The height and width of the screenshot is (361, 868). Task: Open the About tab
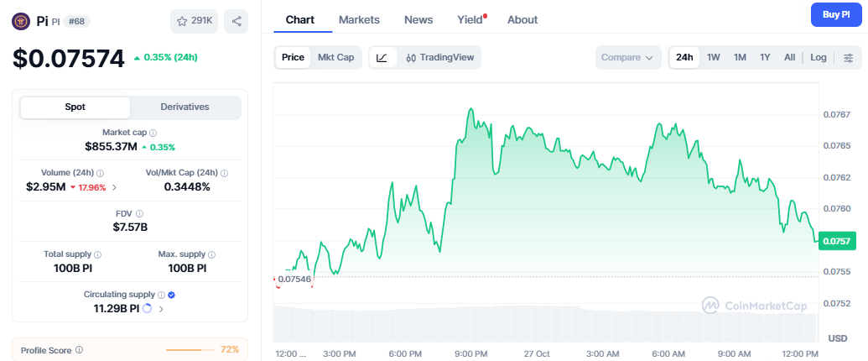(522, 20)
